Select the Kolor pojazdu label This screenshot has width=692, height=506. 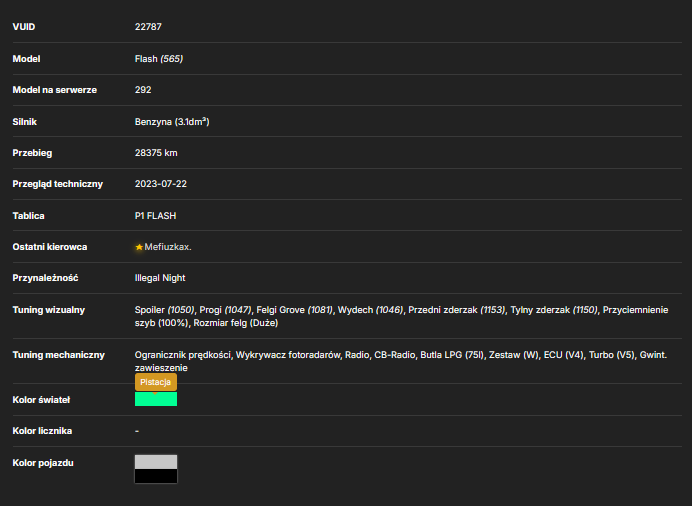click(x=43, y=463)
